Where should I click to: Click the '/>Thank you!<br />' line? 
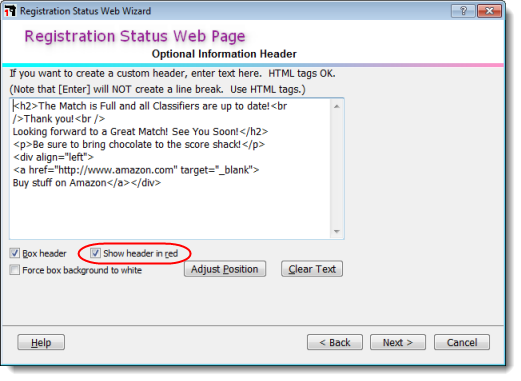point(59,119)
